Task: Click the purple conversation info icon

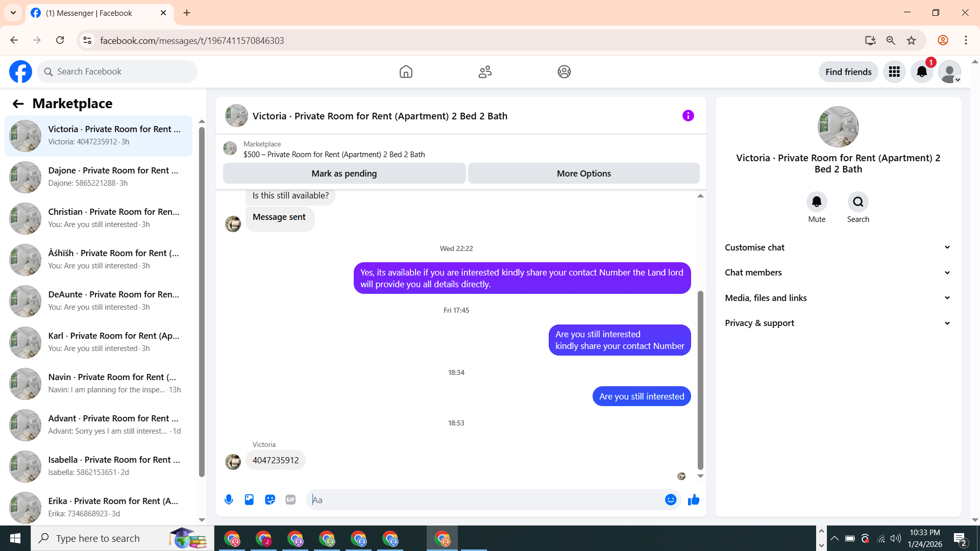Action: [x=688, y=116]
